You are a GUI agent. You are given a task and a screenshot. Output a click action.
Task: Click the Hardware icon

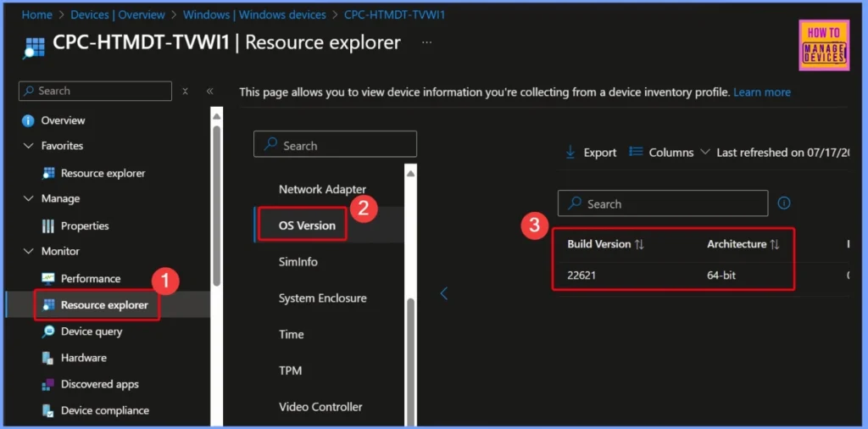point(48,358)
